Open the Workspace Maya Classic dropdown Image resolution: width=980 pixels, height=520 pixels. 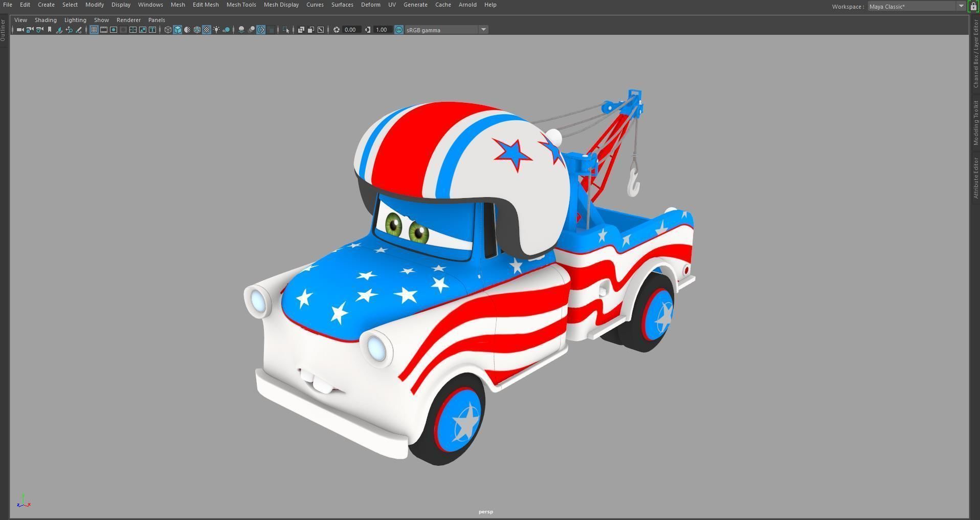point(917,6)
